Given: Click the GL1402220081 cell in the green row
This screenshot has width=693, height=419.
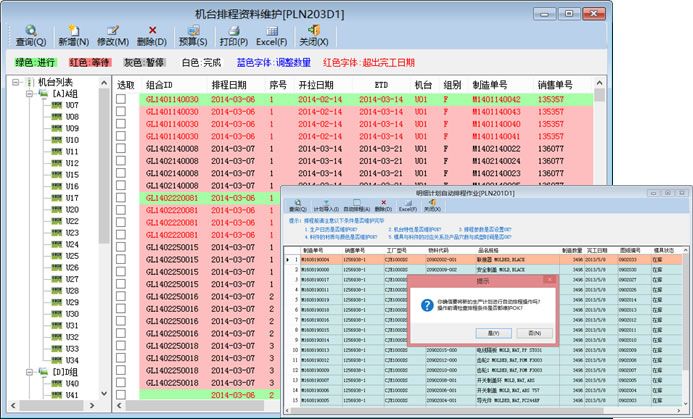Looking at the screenshot, I should point(172,198).
